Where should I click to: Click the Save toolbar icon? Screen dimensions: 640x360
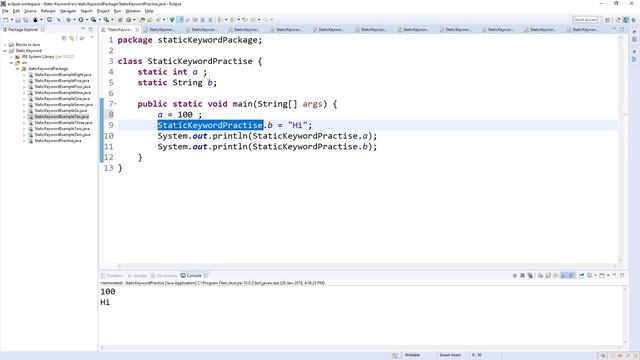pyautogui.click(x=18, y=20)
